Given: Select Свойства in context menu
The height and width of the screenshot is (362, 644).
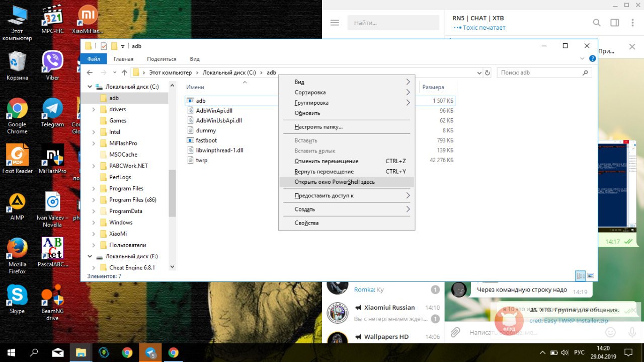Looking at the screenshot, I should [346, 223].
